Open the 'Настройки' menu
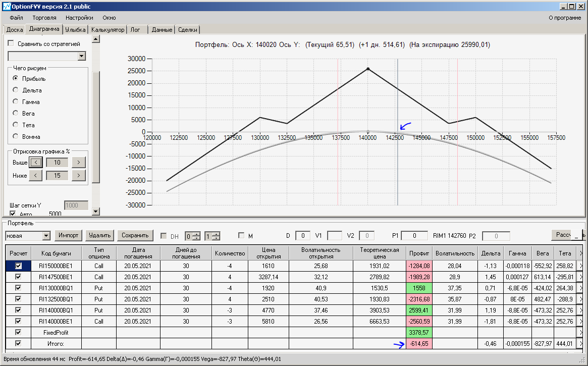The image size is (588, 366). [x=79, y=18]
